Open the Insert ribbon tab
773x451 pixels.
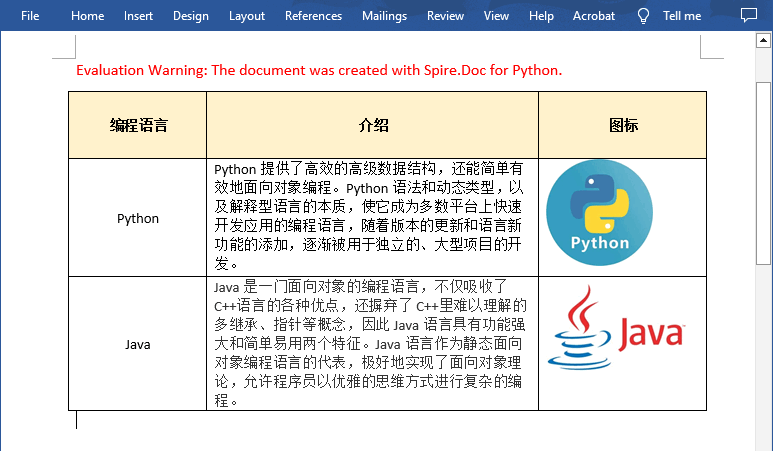138,16
